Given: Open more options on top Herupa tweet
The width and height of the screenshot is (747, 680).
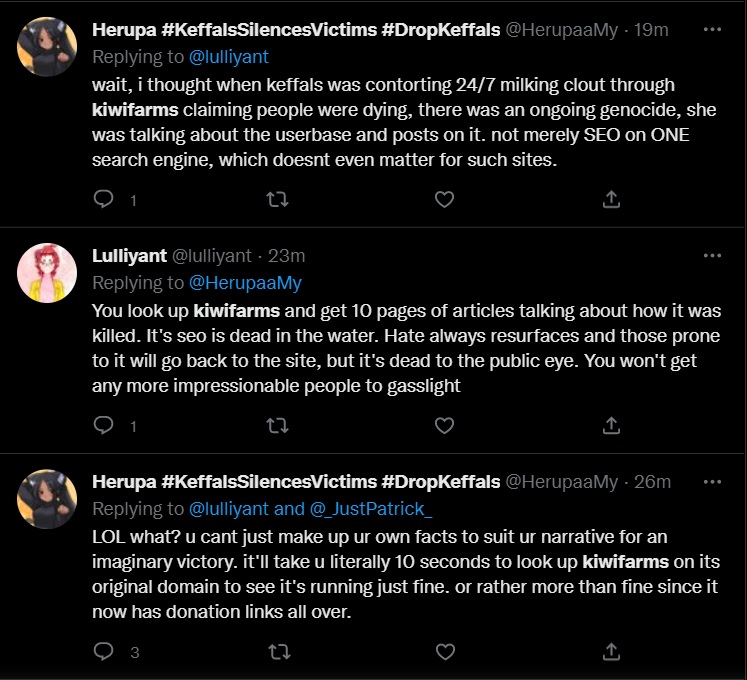Looking at the screenshot, I should tap(711, 29).
